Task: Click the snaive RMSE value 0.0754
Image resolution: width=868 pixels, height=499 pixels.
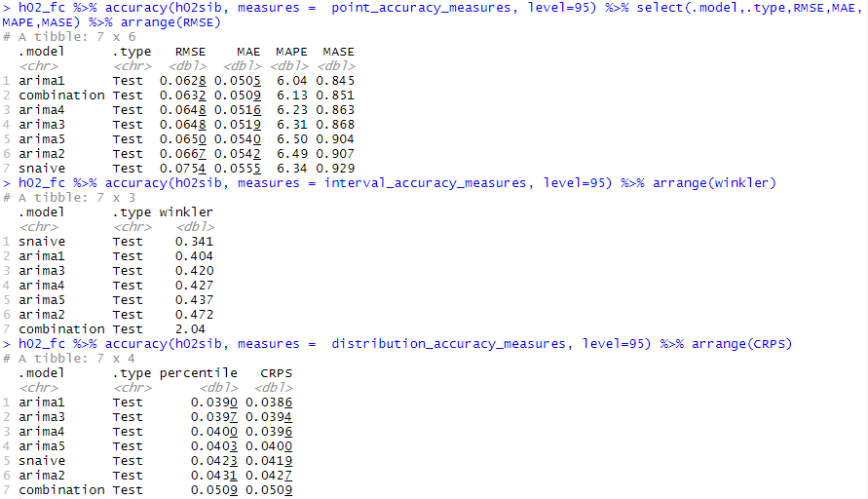Action: click(183, 169)
